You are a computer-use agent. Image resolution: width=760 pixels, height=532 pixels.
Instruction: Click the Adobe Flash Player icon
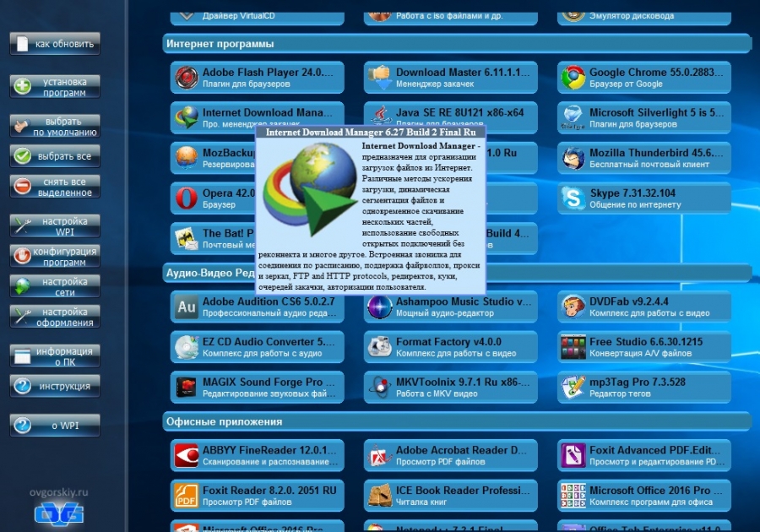pyautogui.click(x=187, y=78)
